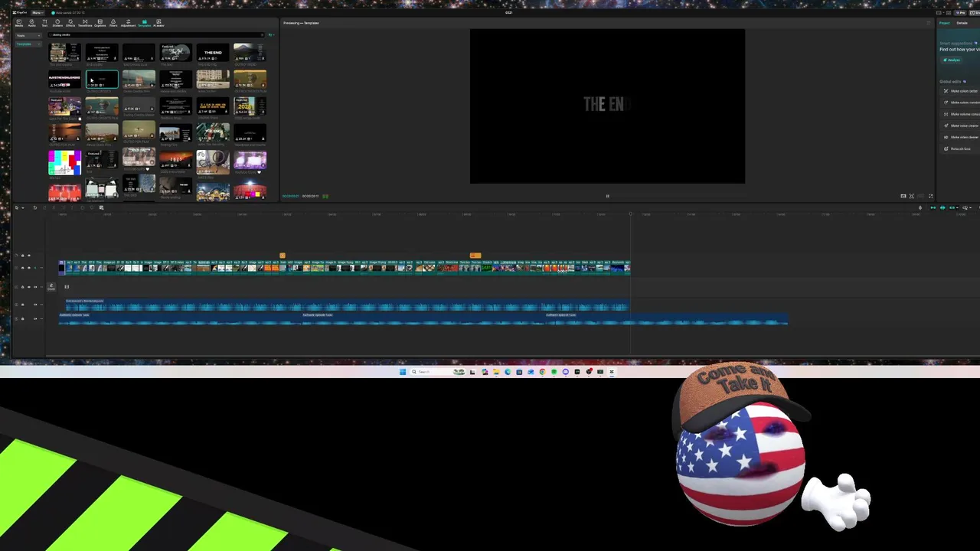
Task: Open preview fullscreen icon
Action: (931, 197)
